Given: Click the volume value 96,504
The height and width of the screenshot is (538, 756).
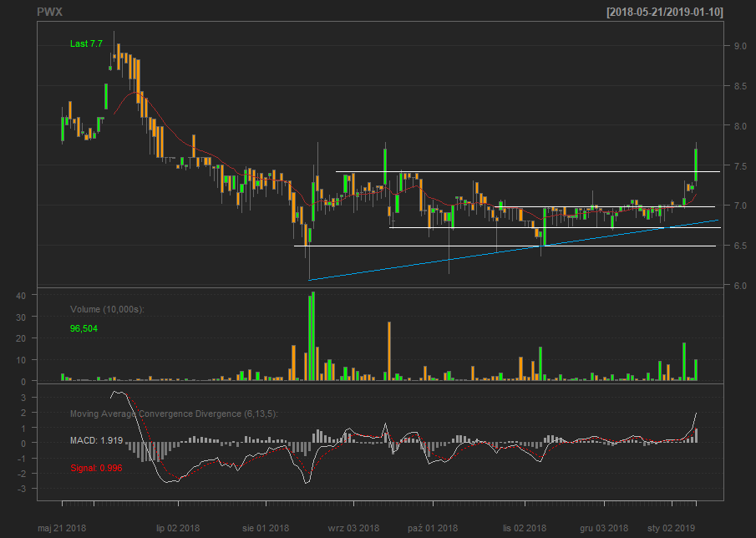Looking at the screenshot, I should coord(84,329).
